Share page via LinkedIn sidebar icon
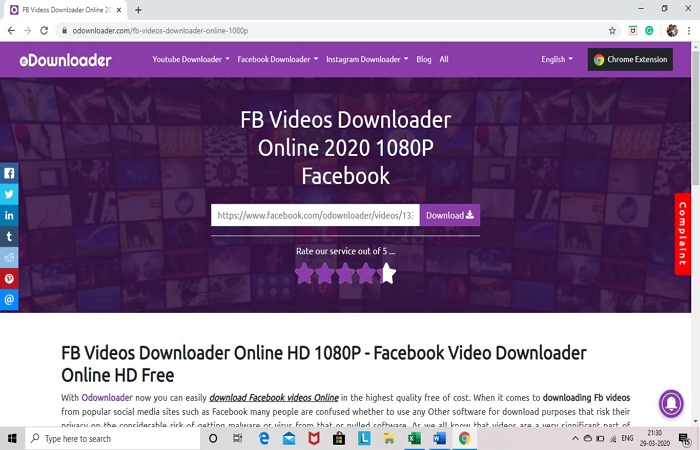 point(9,215)
